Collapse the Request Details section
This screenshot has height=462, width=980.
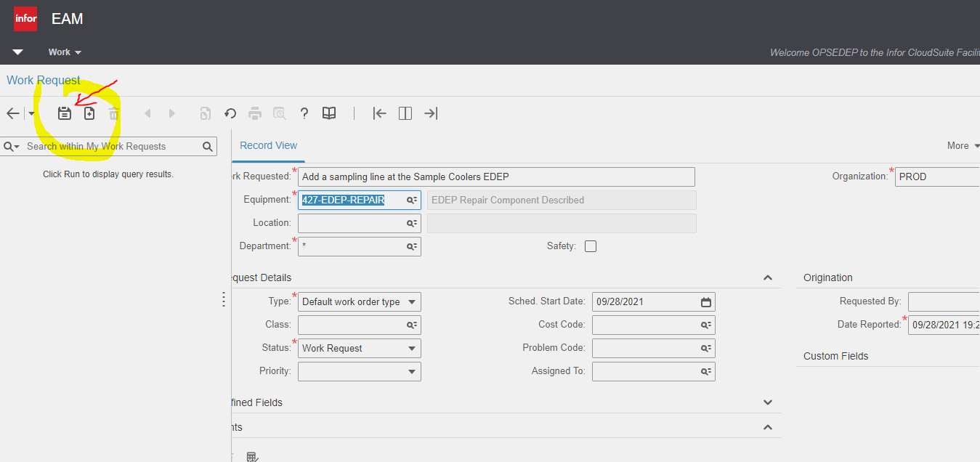coord(768,277)
